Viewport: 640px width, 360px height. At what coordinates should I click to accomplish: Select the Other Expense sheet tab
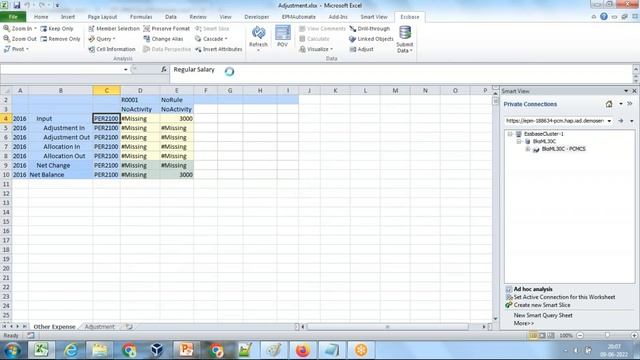(54, 327)
